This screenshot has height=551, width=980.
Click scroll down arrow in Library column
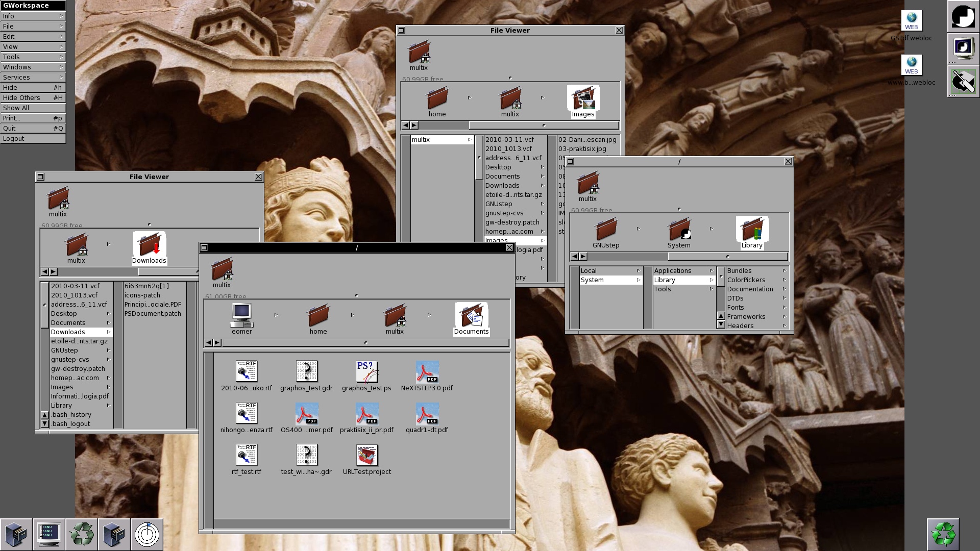721,324
